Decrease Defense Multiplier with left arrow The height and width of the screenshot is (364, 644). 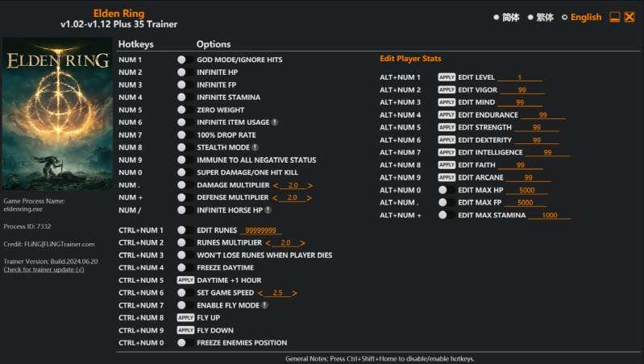point(275,197)
